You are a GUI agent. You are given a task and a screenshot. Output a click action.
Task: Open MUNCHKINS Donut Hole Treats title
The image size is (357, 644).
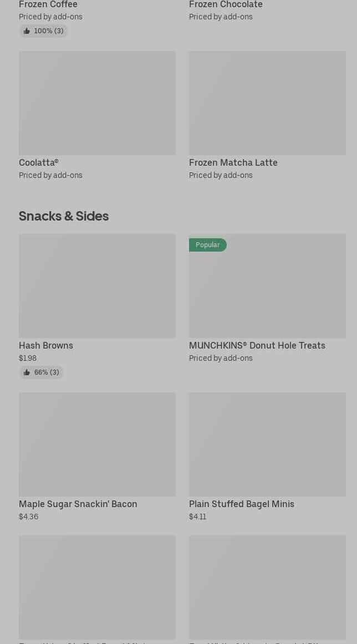tap(257, 345)
